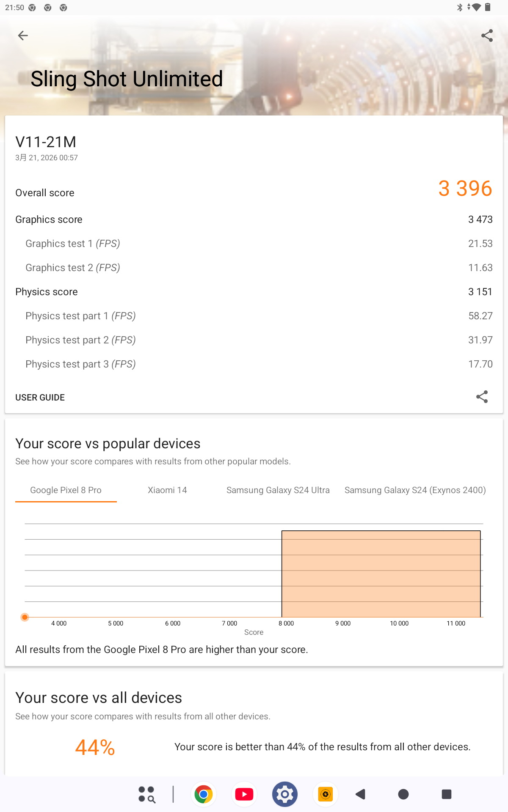Select Samsung Galaxy S24 (Exynos 2400) tab
508x812 pixels.
coord(415,490)
